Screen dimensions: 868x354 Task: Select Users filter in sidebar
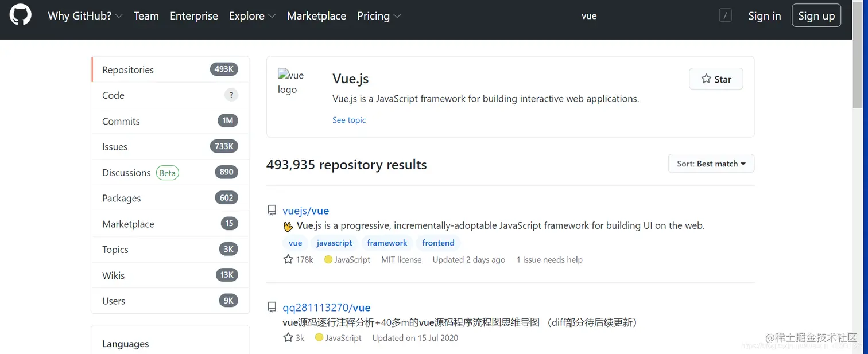tap(170, 301)
